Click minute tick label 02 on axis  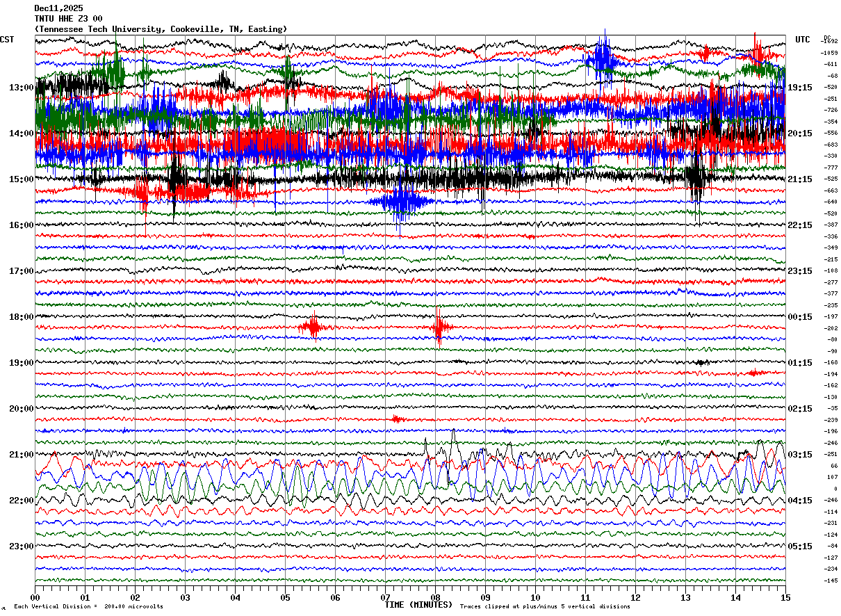[135, 597]
